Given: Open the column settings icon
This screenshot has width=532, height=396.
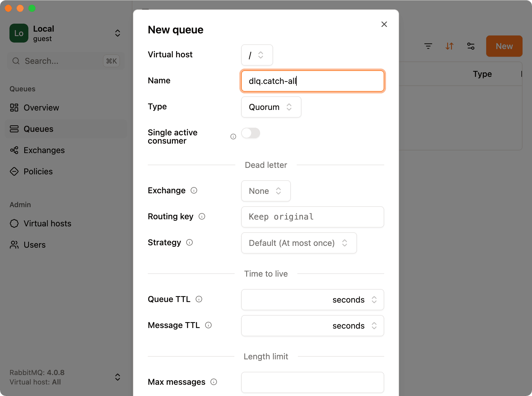Looking at the screenshot, I should tap(471, 46).
